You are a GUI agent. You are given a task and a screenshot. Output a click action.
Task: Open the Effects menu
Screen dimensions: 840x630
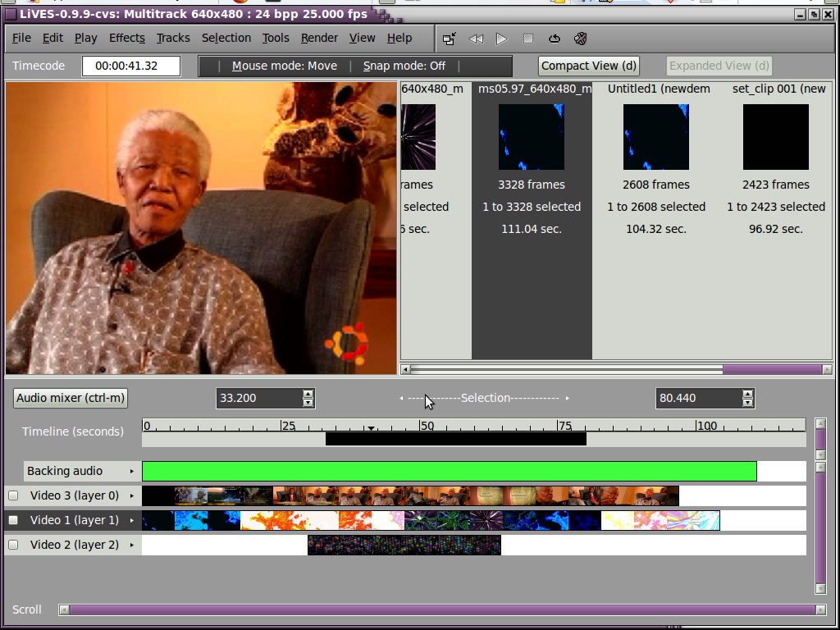point(126,38)
